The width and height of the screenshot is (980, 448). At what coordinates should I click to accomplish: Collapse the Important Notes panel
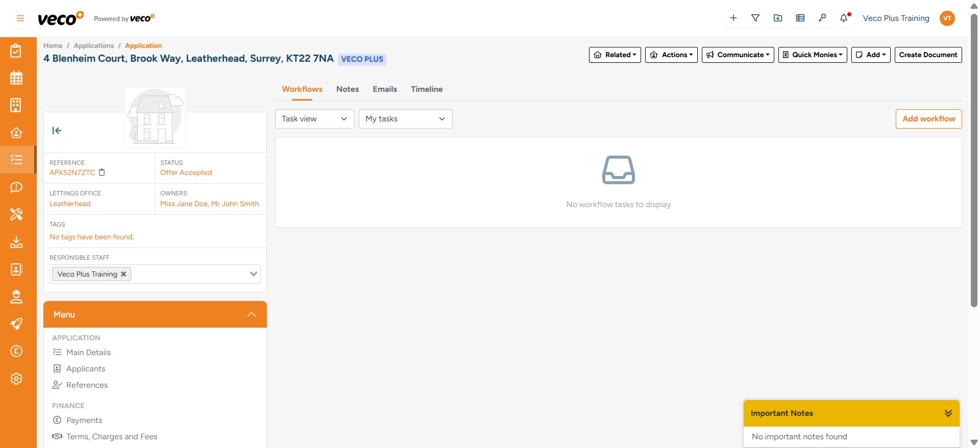948,413
